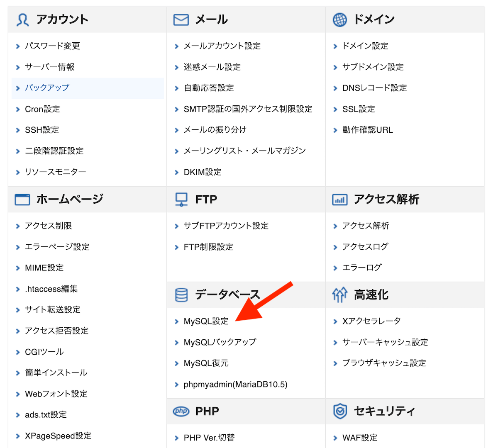Click the speed arrows icon next to 高速化

pyautogui.click(x=340, y=295)
